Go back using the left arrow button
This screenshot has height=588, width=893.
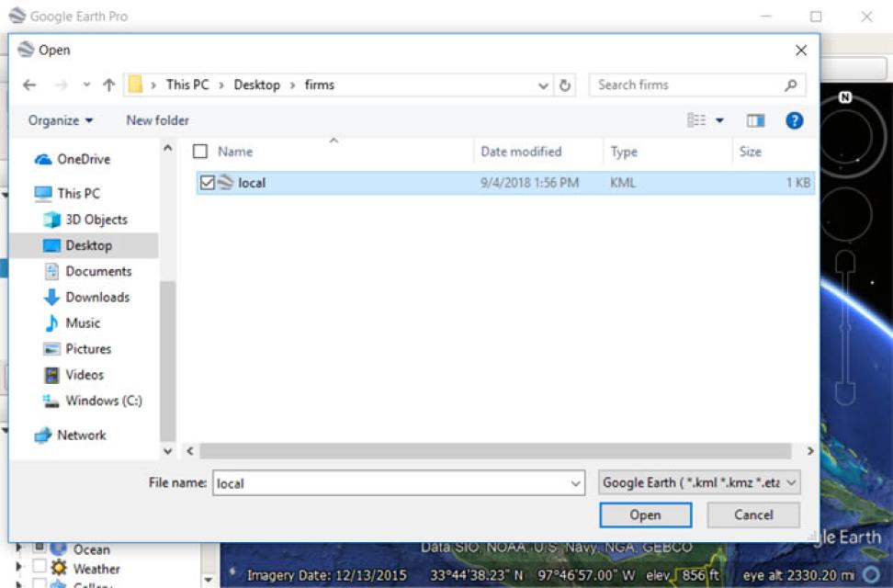tap(29, 85)
